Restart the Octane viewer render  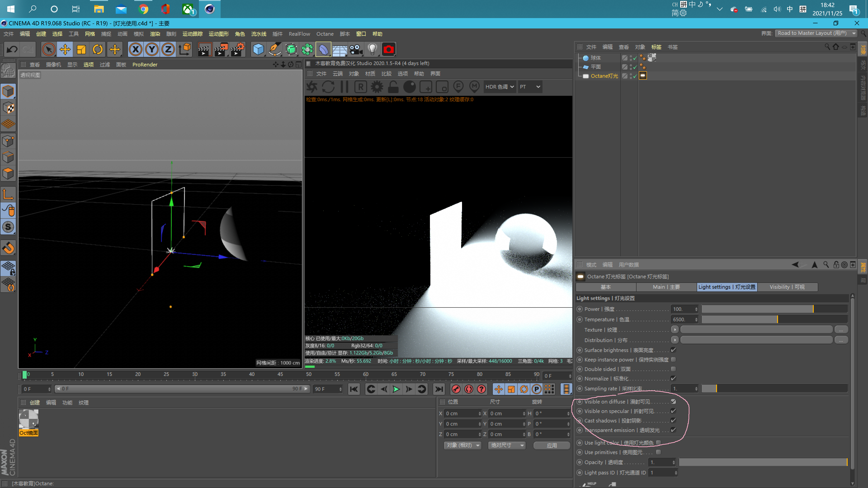(328, 87)
